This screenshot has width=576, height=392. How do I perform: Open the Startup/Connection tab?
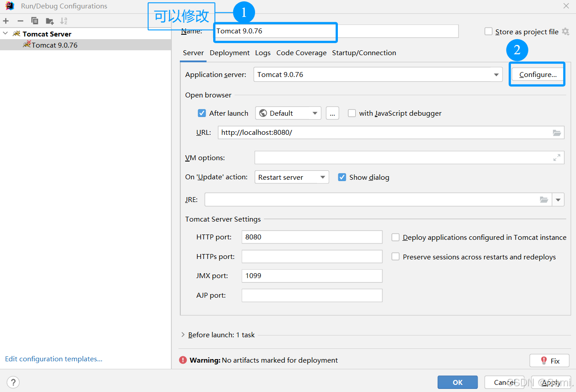pyautogui.click(x=364, y=53)
